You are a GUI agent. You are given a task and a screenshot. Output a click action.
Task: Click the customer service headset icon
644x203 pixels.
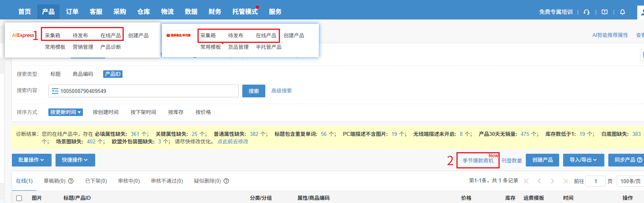click(586, 12)
